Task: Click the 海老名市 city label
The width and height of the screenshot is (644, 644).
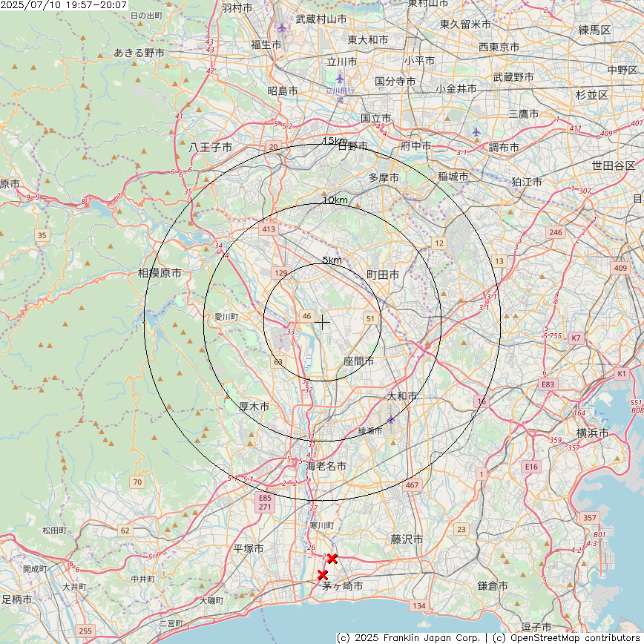Action: (x=326, y=466)
